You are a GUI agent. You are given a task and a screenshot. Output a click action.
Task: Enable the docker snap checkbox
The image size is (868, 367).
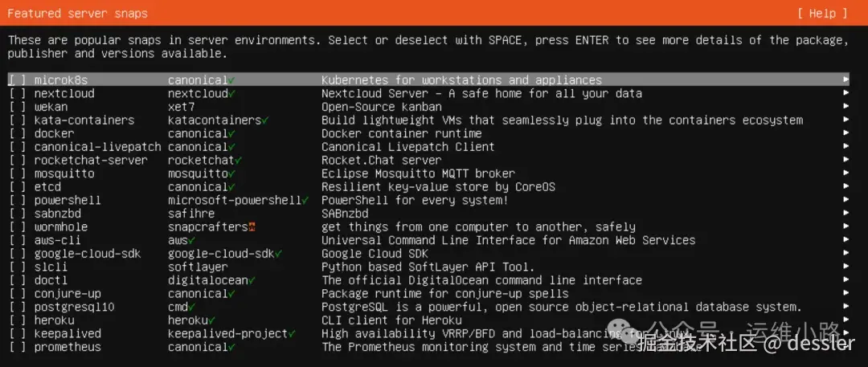pos(18,133)
